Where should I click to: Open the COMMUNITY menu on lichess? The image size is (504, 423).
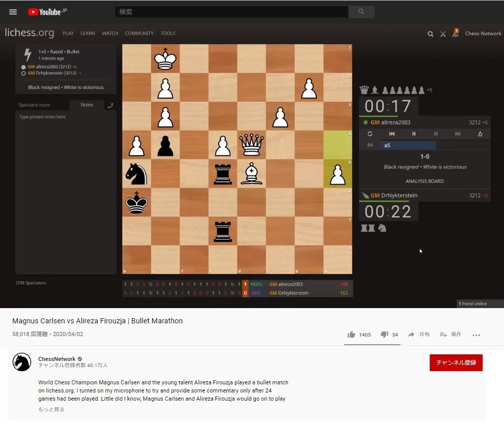[x=139, y=34]
